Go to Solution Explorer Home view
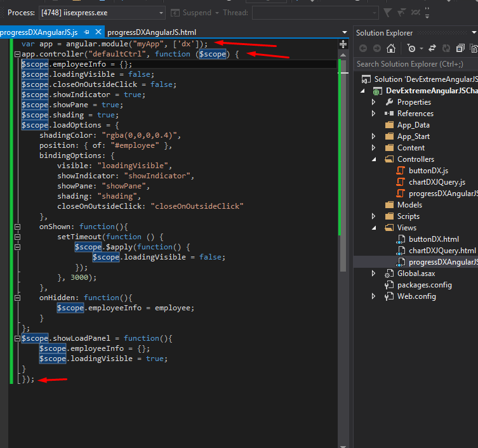The image size is (478, 448). (x=391, y=48)
